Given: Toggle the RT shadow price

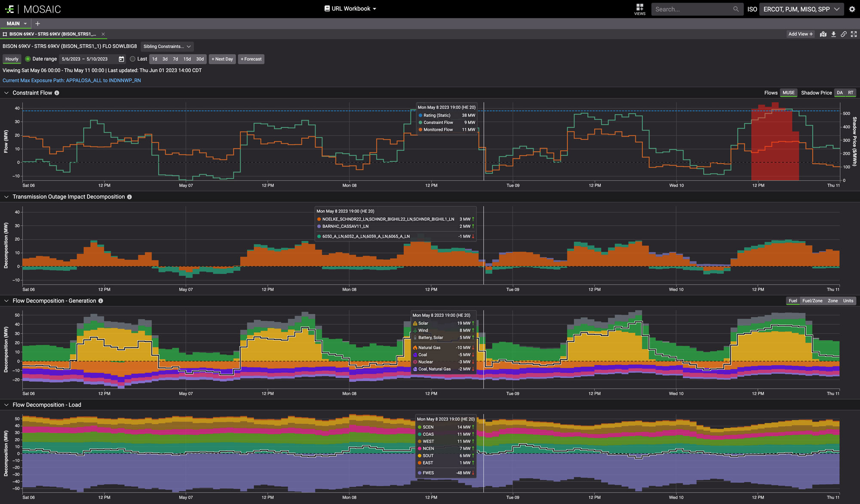Looking at the screenshot, I should (x=851, y=93).
